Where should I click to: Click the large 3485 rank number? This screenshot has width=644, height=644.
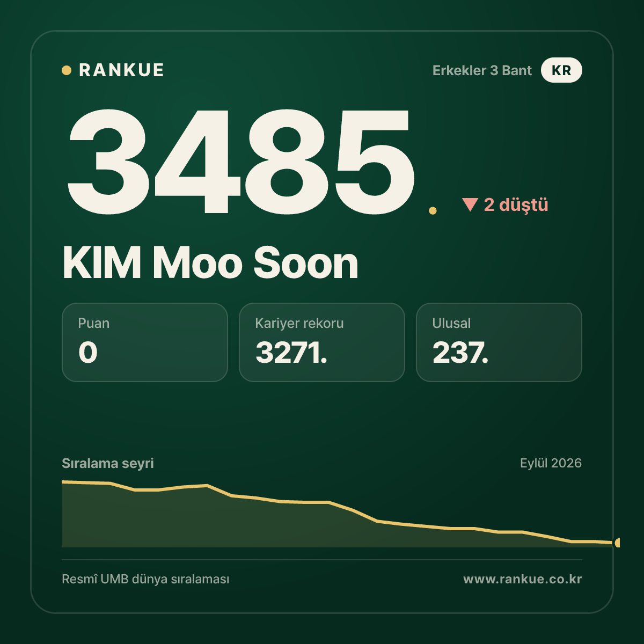[x=241, y=161]
